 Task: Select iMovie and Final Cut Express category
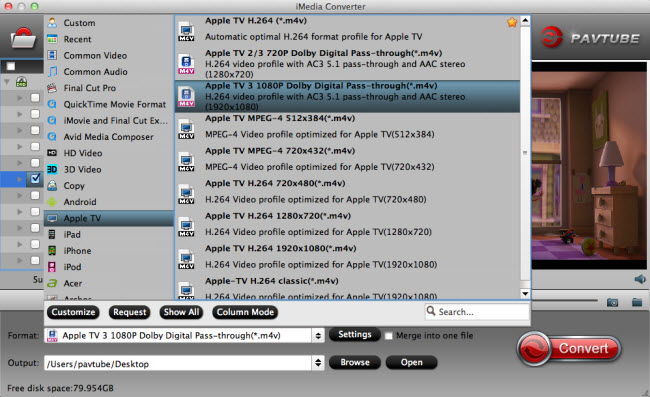tap(109, 120)
